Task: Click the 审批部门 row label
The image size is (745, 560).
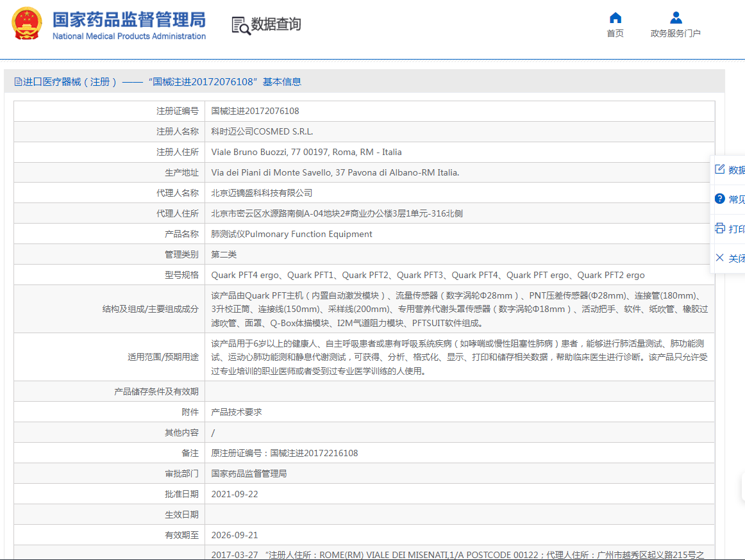Action: (181, 474)
